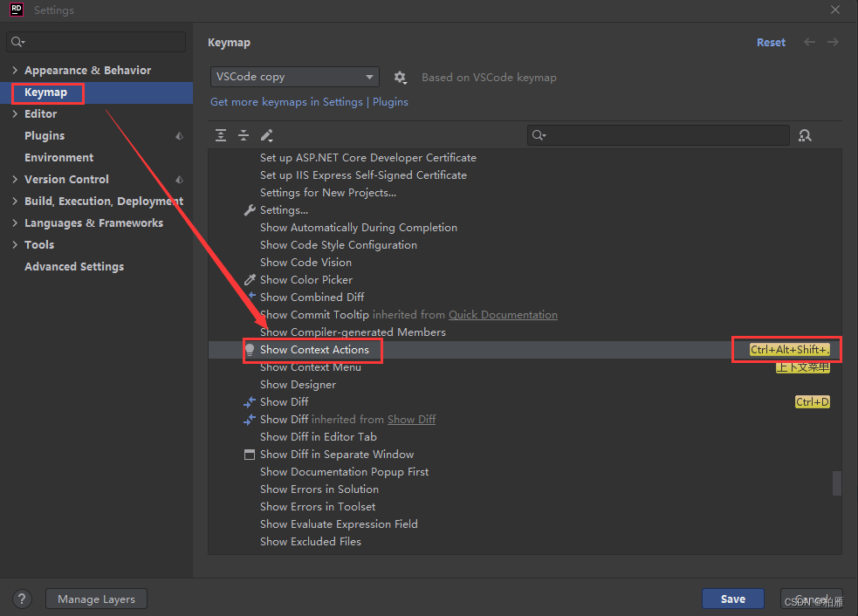
Task: Click the Cancel button
Action: click(x=811, y=599)
